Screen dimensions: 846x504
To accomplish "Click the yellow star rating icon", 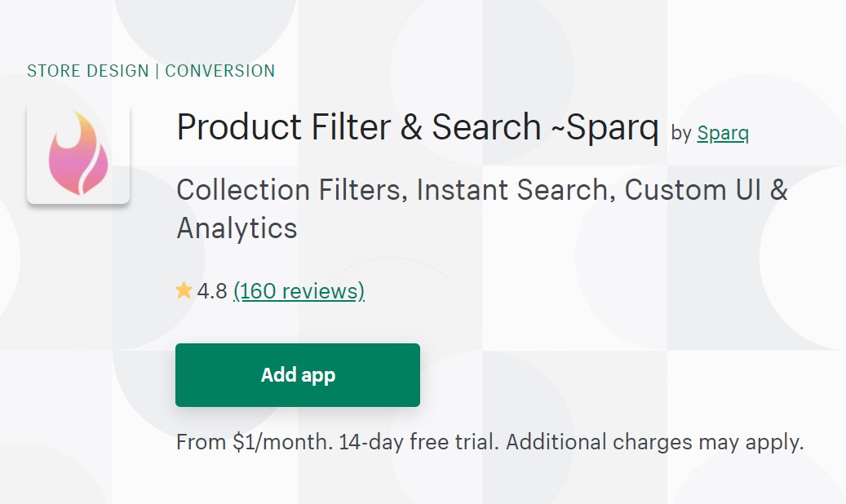I will (x=184, y=290).
